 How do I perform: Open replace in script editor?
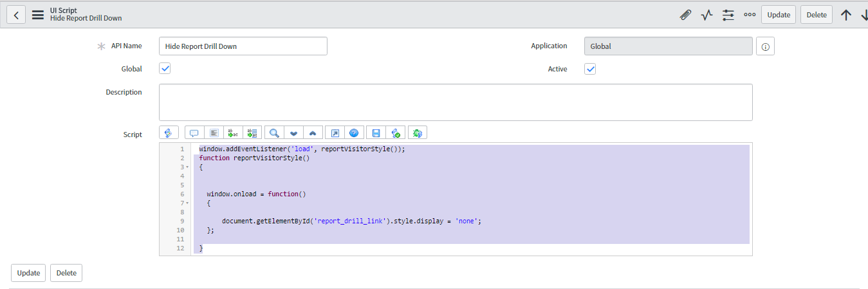pyautogui.click(x=234, y=133)
